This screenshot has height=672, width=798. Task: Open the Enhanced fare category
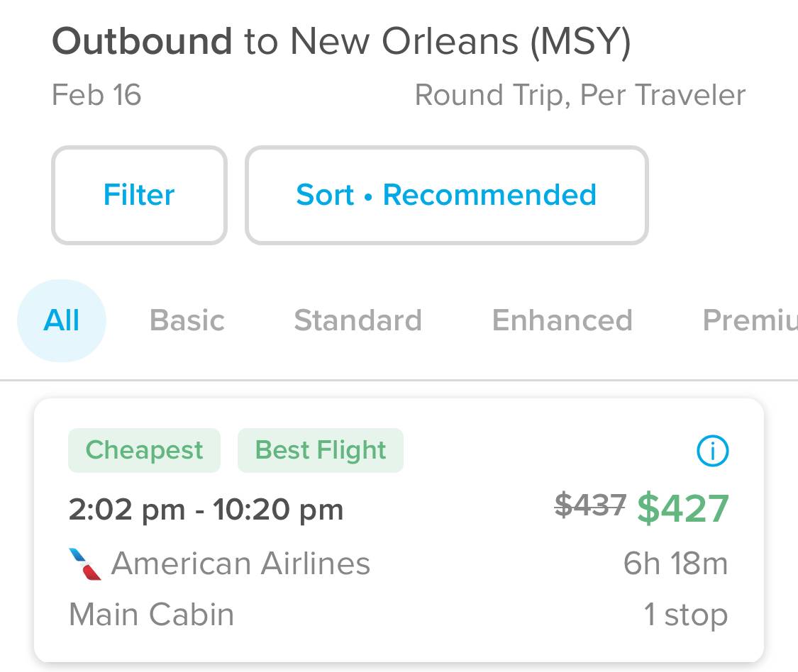tap(562, 320)
